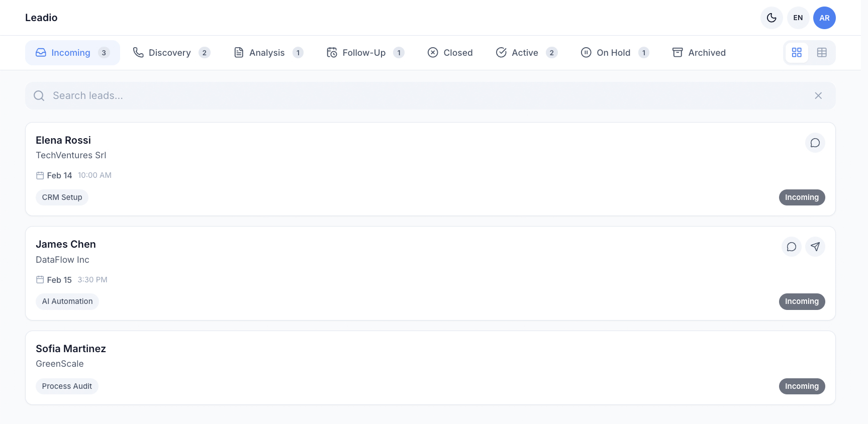
Task: Switch to grid card view
Action: pos(797,53)
